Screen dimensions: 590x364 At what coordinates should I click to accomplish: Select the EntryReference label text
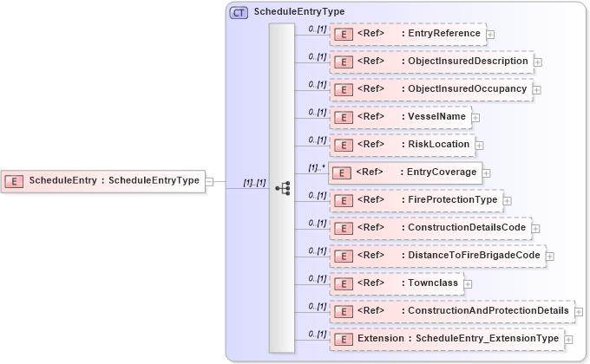[x=444, y=33]
